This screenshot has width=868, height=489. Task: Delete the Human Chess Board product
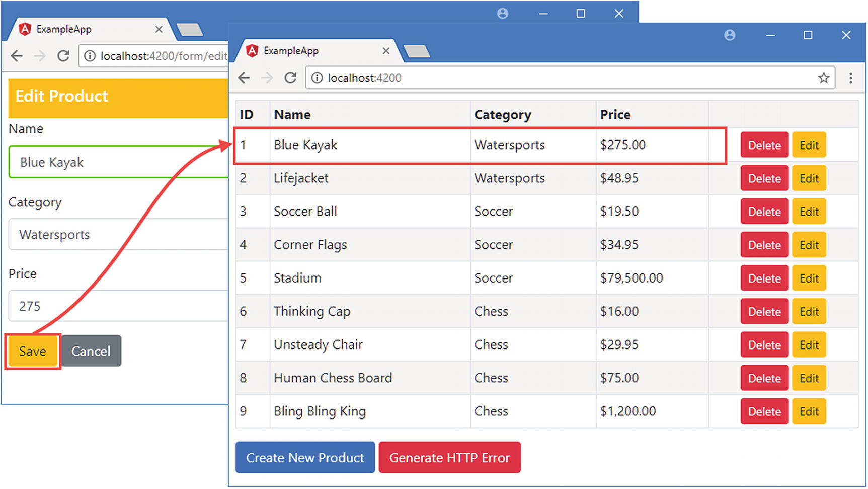click(x=764, y=378)
